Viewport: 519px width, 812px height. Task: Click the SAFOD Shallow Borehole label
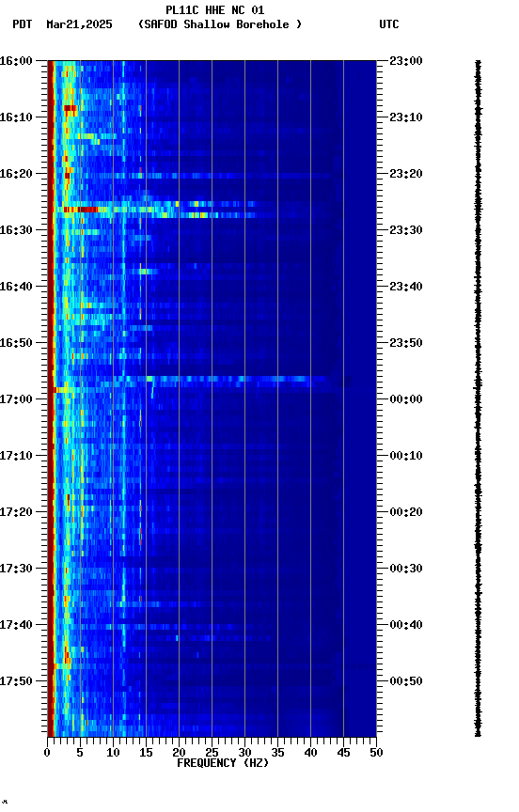pos(220,24)
